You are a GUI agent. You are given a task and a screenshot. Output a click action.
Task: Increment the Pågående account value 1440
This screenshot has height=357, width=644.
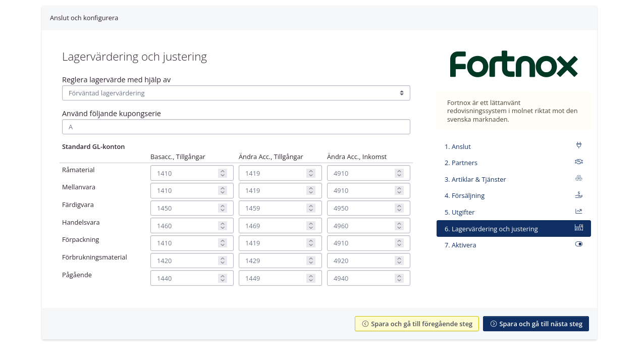click(222, 276)
